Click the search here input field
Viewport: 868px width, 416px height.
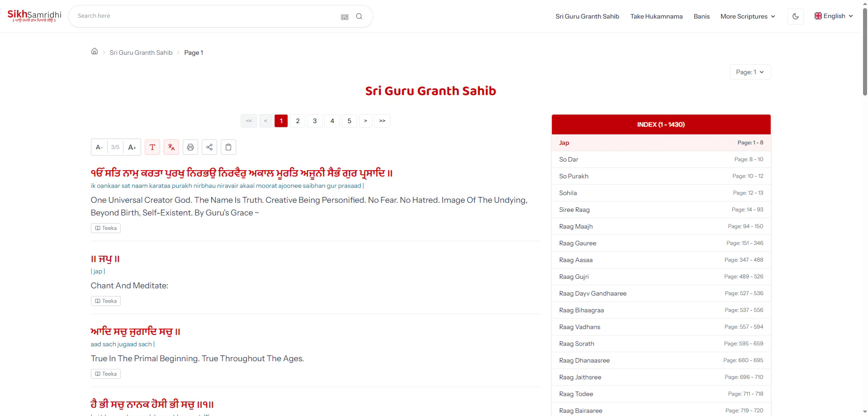click(206, 16)
